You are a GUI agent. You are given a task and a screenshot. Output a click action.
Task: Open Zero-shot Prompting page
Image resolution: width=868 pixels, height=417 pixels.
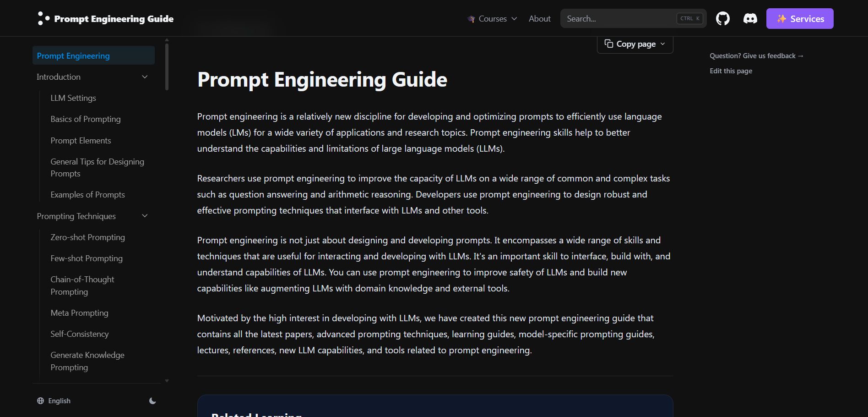point(87,237)
